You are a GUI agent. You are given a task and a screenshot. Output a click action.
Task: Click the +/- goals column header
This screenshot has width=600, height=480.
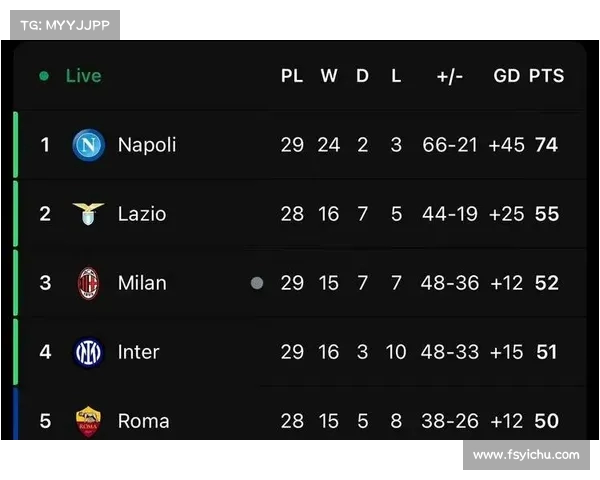click(x=450, y=76)
